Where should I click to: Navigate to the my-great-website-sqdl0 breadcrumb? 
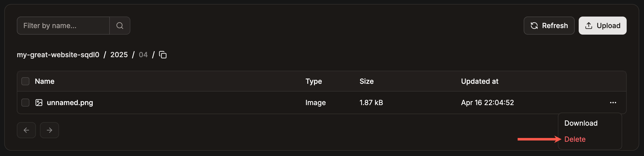click(58, 55)
